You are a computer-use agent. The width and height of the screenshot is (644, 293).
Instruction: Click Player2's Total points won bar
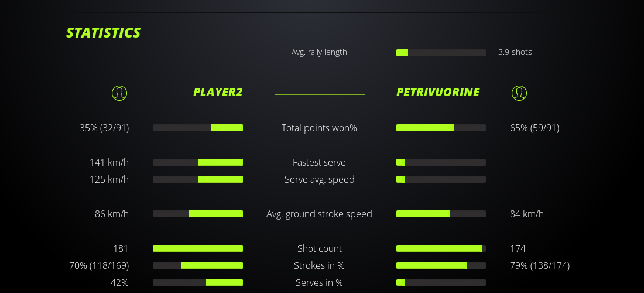click(198, 128)
